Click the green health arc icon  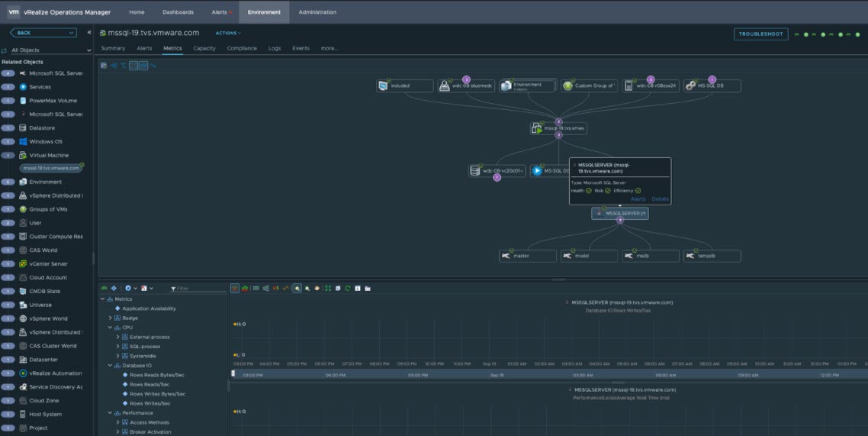click(104, 289)
